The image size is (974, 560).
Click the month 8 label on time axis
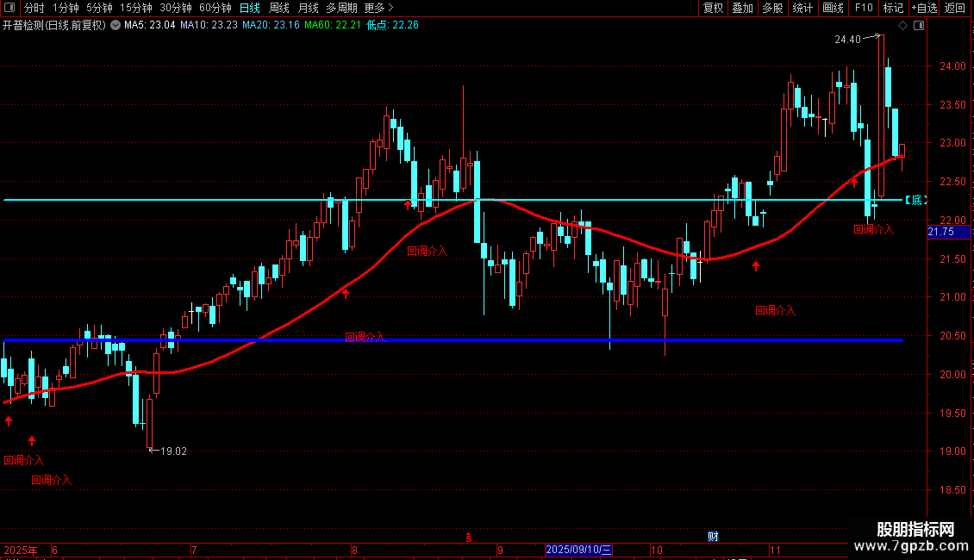coord(354,550)
